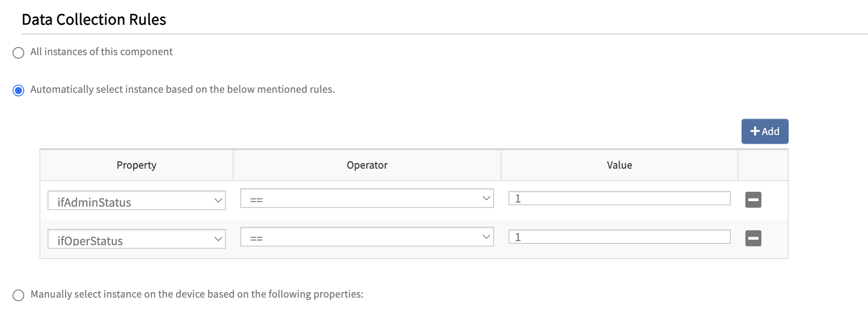
Task: Delete the ifOperStatus rule with minus icon
Action: tap(753, 238)
